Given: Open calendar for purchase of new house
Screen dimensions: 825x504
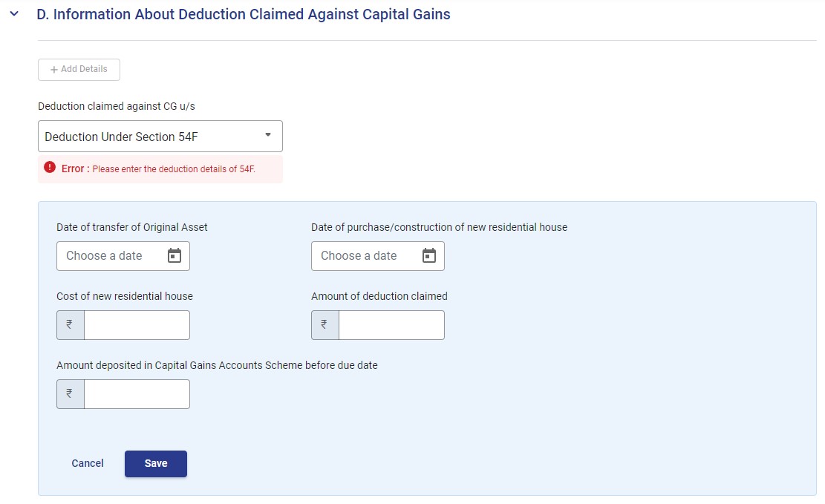Looking at the screenshot, I should point(429,256).
